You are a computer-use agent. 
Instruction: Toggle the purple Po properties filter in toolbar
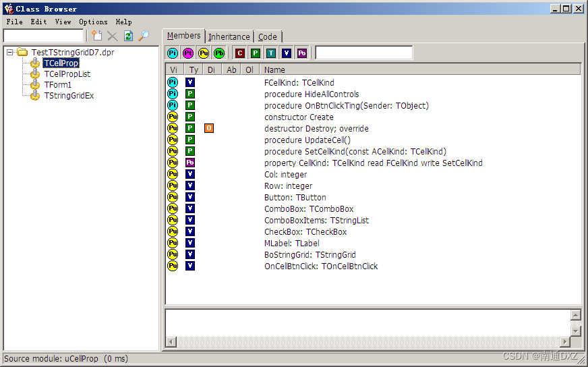tap(302, 53)
